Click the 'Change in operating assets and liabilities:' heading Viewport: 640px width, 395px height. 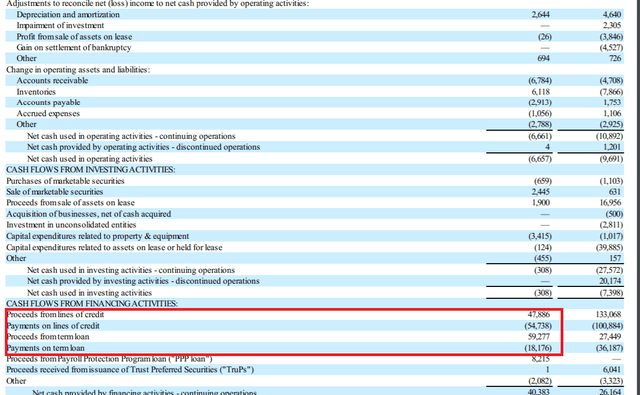78,70
